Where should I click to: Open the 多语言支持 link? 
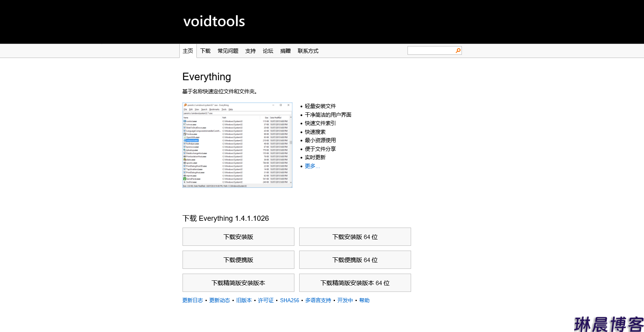pos(318,300)
